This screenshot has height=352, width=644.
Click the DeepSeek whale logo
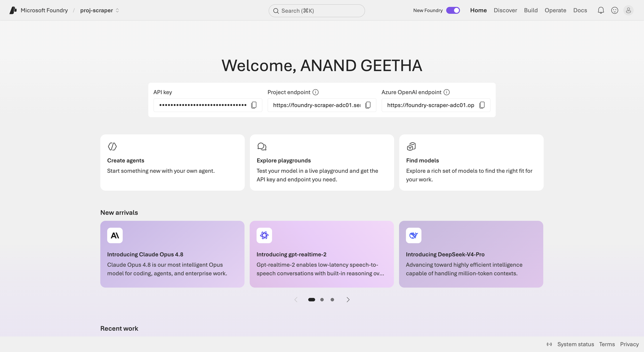pos(413,235)
